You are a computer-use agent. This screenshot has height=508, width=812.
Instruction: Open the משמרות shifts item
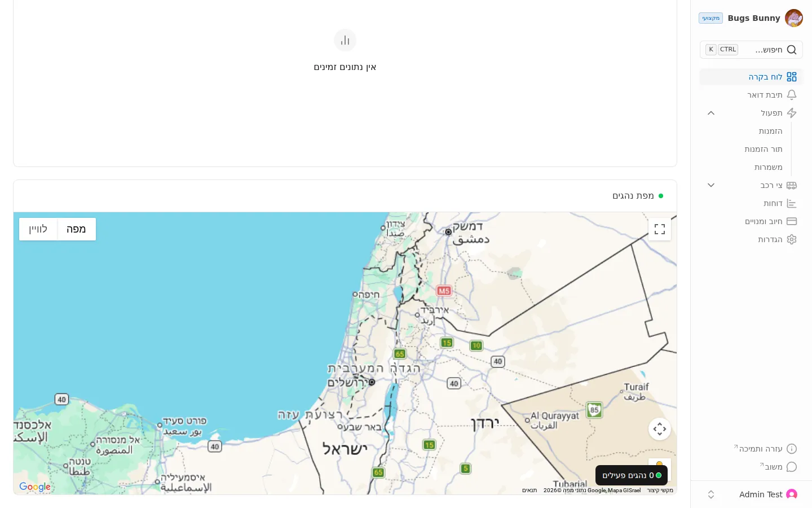(x=768, y=167)
